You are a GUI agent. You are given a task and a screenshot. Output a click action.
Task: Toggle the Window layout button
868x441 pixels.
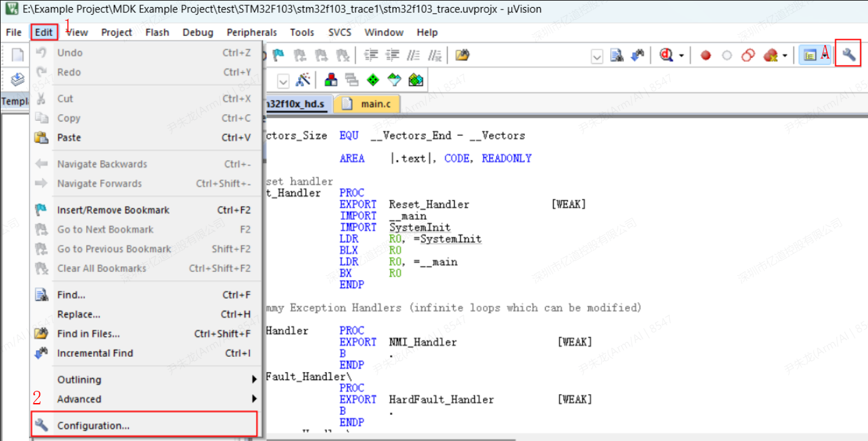point(809,55)
